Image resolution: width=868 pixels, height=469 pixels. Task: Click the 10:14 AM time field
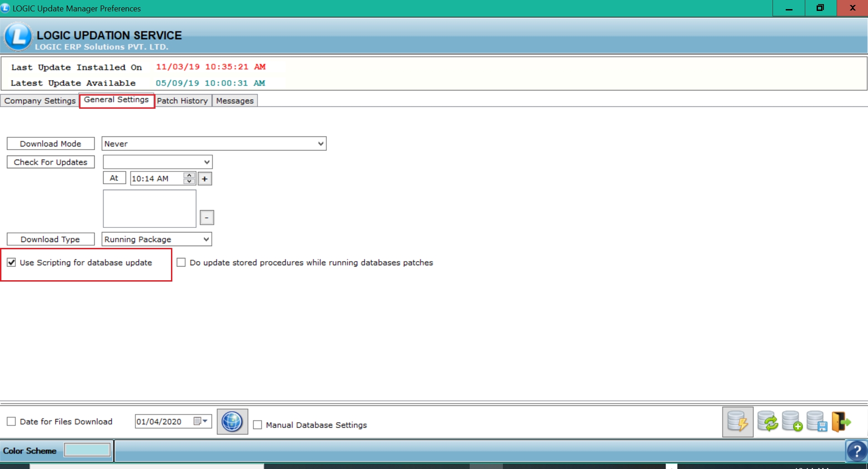[x=156, y=179]
